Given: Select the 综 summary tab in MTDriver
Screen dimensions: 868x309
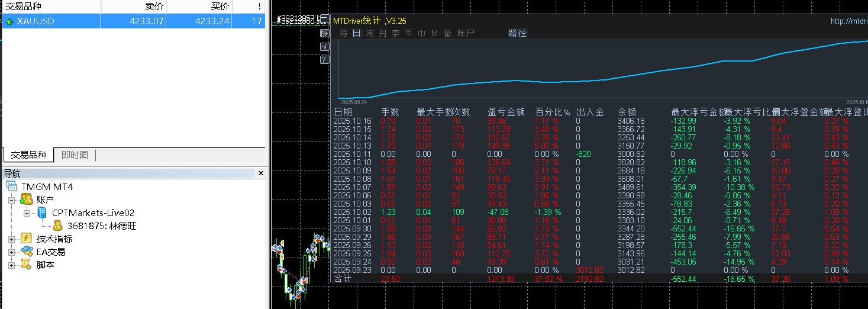Looking at the screenshot, I should [x=344, y=33].
